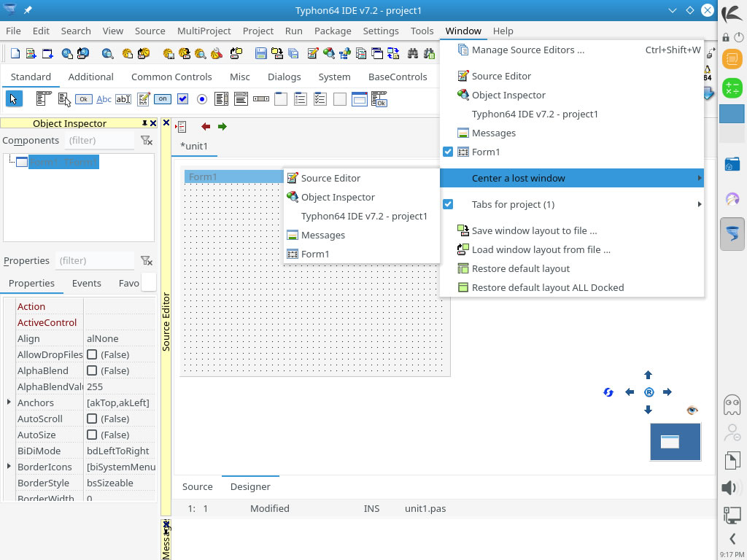Select the TLabel 'Abc' component
Screen dimensions: 747x560
104,99
